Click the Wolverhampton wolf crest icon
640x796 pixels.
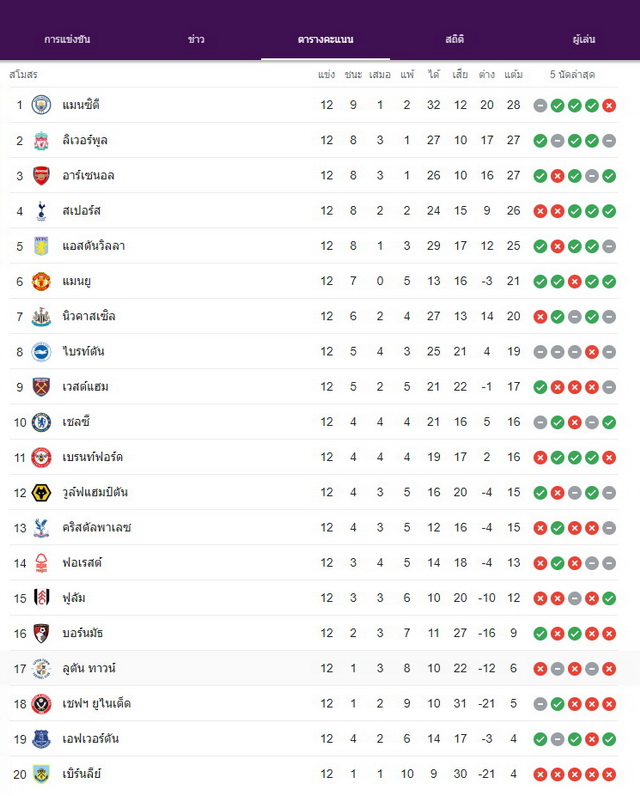tap(41, 492)
